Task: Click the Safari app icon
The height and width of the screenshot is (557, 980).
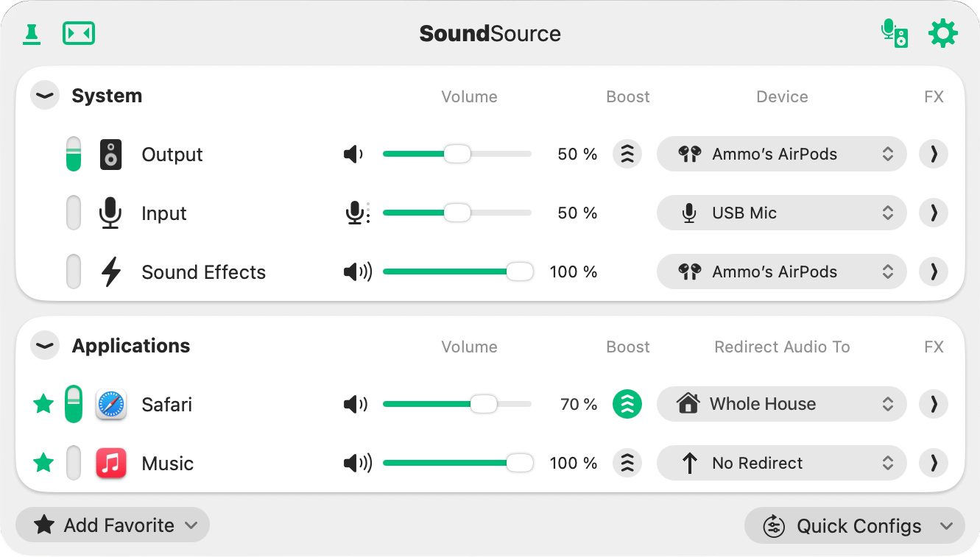Action: 111,404
